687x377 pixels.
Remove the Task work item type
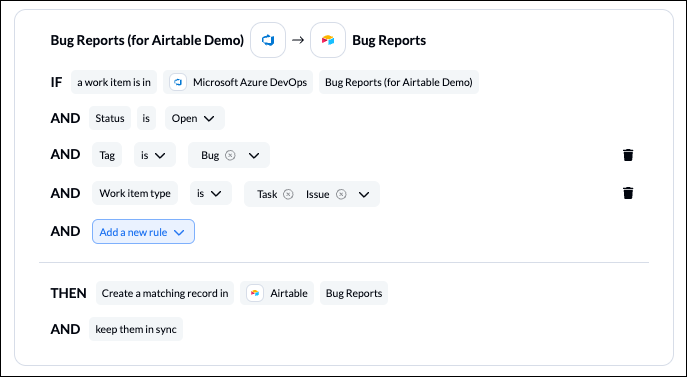(x=288, y=194)
